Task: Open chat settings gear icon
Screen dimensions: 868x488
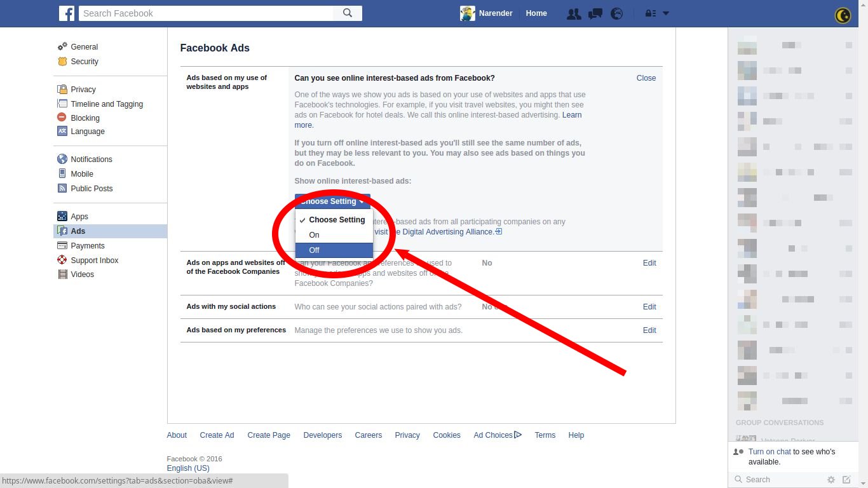Action: pos(831,480)
